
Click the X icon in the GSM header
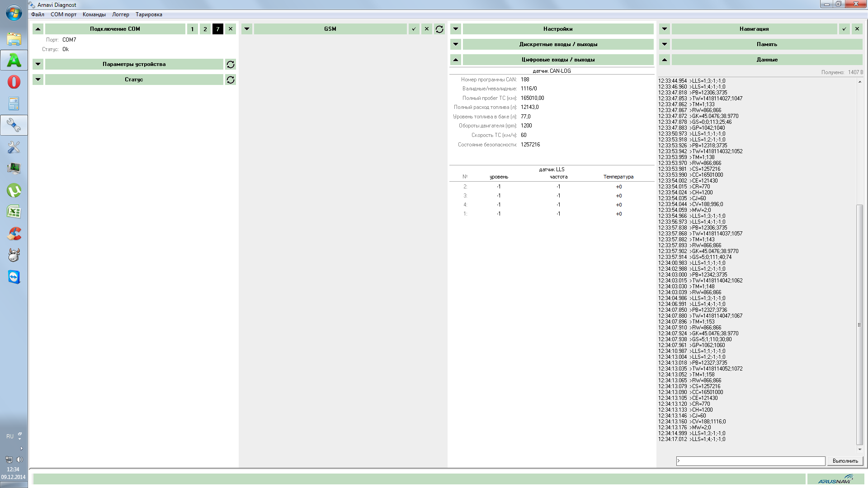click(427, 29)
